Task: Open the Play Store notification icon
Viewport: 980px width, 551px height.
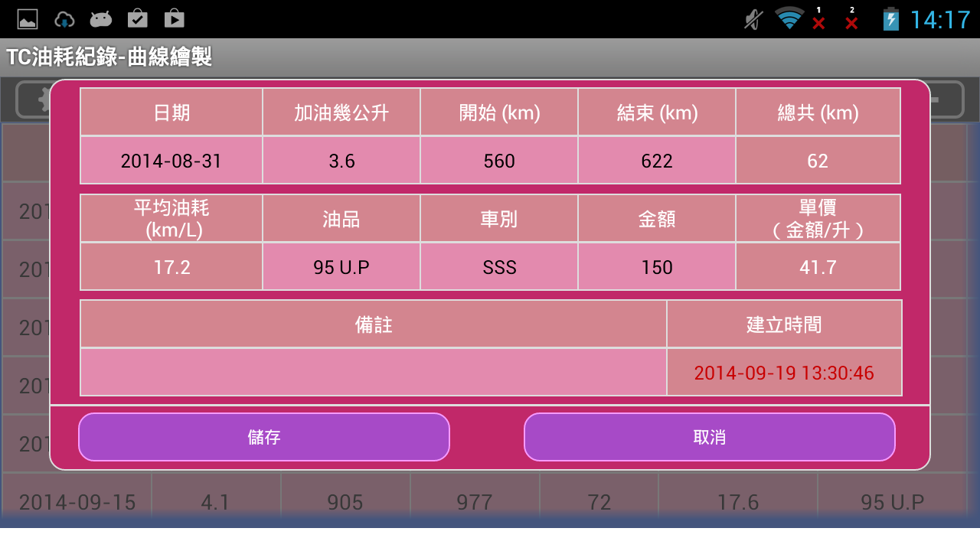Action: (x=174, y=19)
